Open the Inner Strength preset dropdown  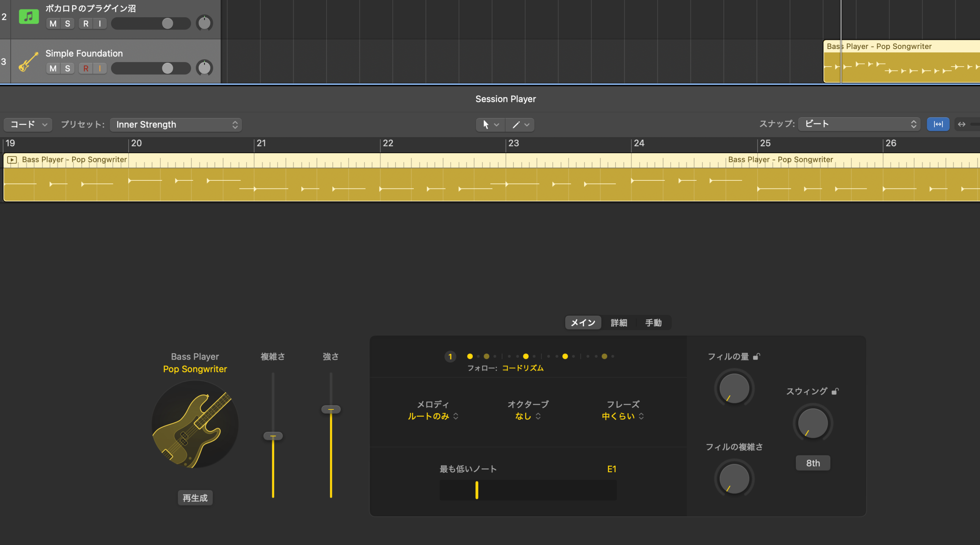(x=176, y=124)
